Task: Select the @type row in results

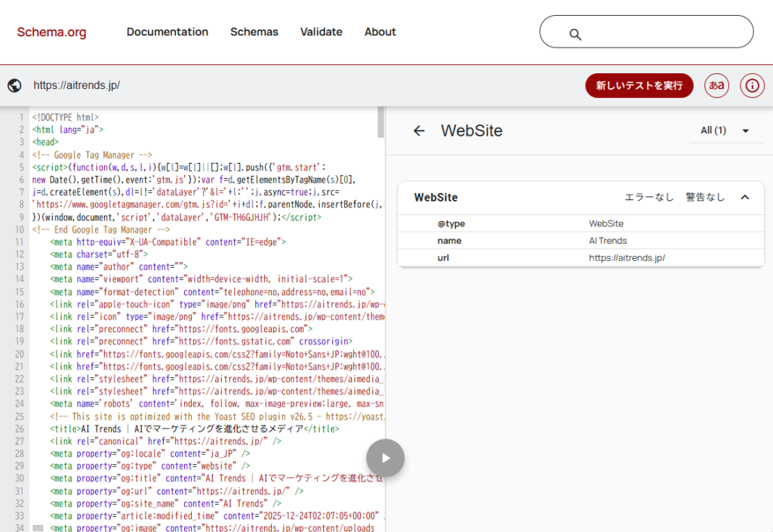Action: [580, 223]
